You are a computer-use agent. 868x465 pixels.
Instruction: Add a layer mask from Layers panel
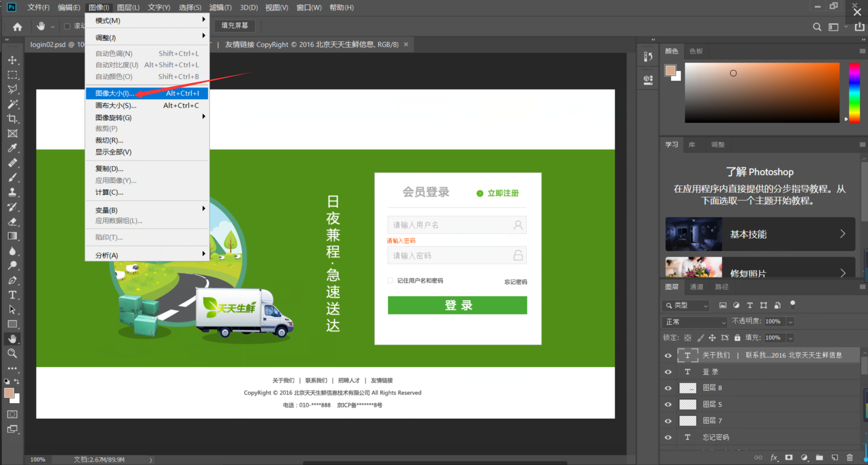point(789,457)
